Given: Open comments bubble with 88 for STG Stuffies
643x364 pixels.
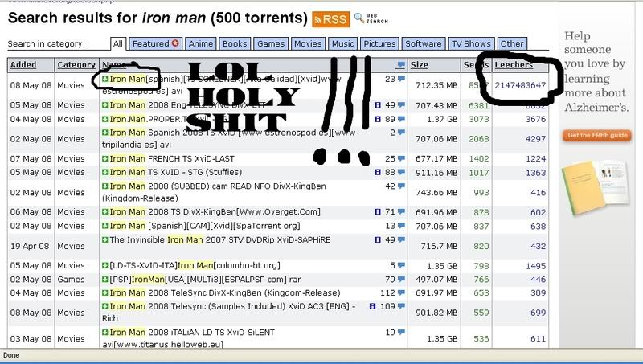Looking at the screenshot, I should pyautogui.click(x=401, y=172).
